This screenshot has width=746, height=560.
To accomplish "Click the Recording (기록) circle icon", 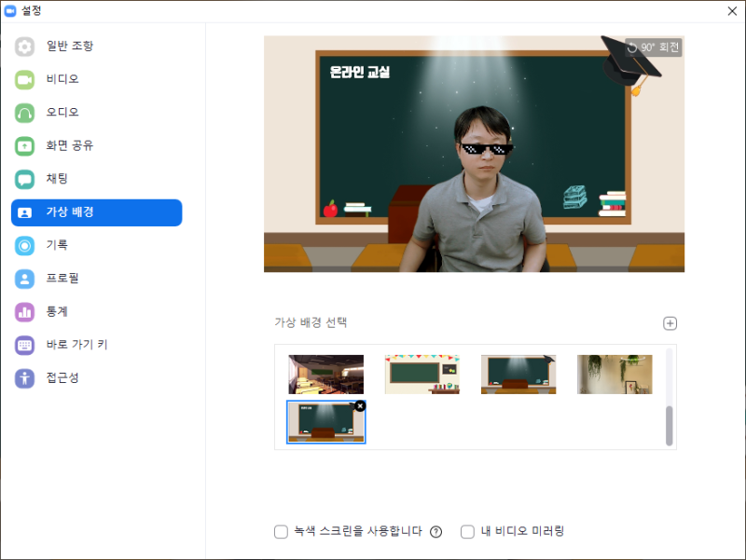I will (x=24, y=246).
